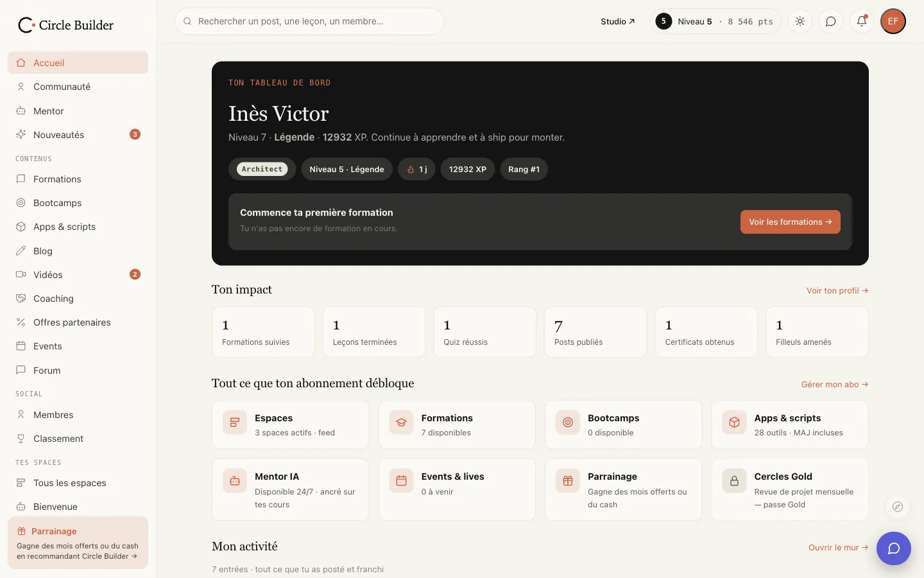Open the notifications bell icon
Viewport: 924px width, 578px height.
coord(862,21)
